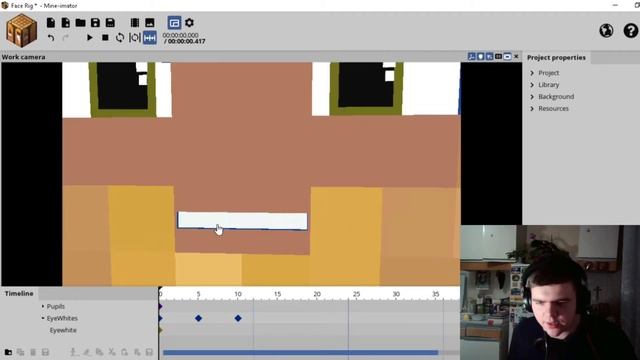Click the greyed cut keyframes scissors icon

coord(112,352)
